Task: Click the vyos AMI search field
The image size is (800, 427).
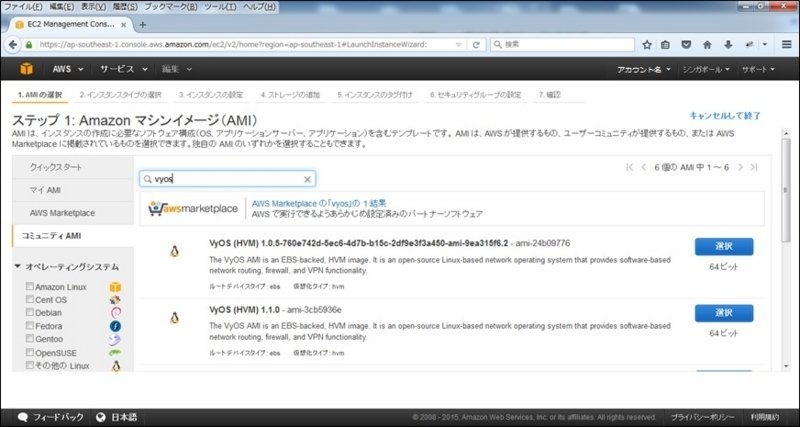Action: (x=225, y=179)
